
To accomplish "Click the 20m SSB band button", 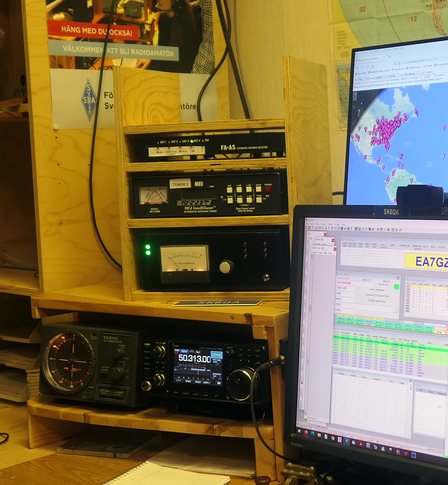I will coord(378,325).
